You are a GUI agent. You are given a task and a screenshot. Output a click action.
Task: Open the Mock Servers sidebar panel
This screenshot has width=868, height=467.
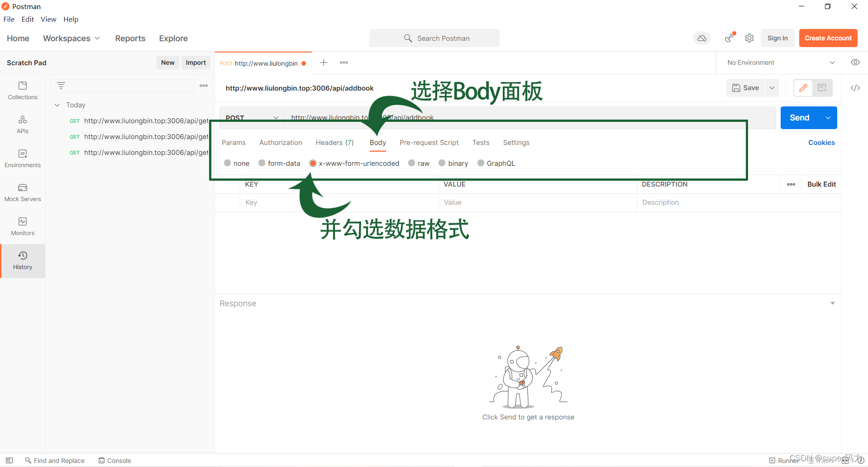[23, 193]
